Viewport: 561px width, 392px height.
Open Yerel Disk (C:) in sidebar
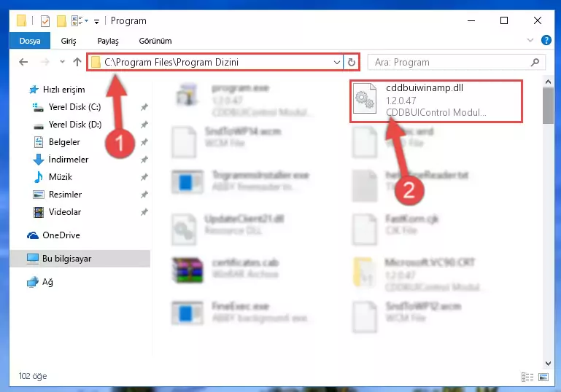tap(74, 107)
